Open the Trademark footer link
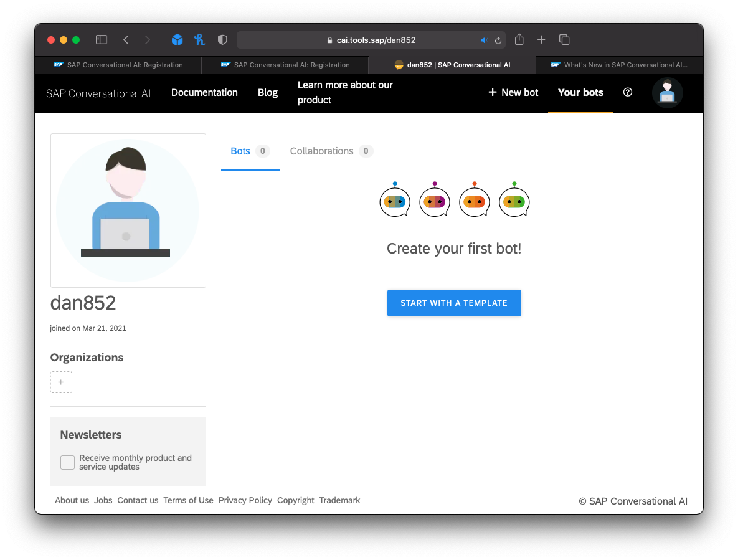 pyautogui.click(x=340, y=500)
